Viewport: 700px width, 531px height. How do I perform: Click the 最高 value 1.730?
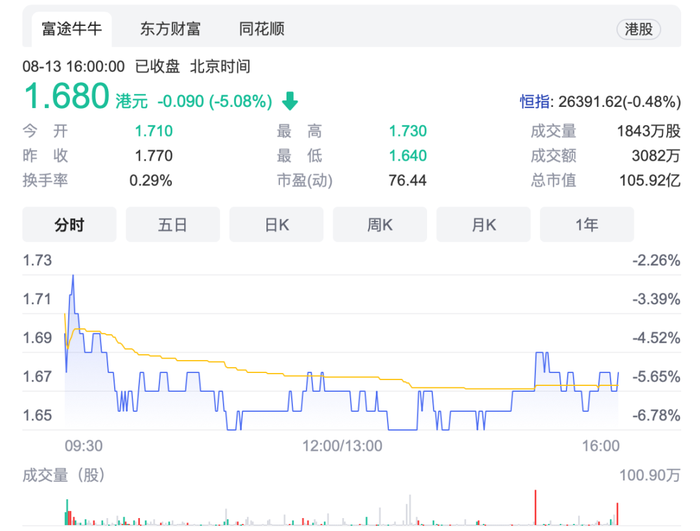point(408,131)
